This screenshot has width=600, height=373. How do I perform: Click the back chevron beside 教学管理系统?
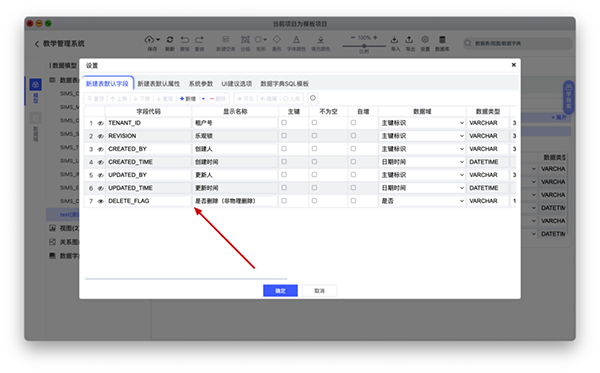(37, 44)
